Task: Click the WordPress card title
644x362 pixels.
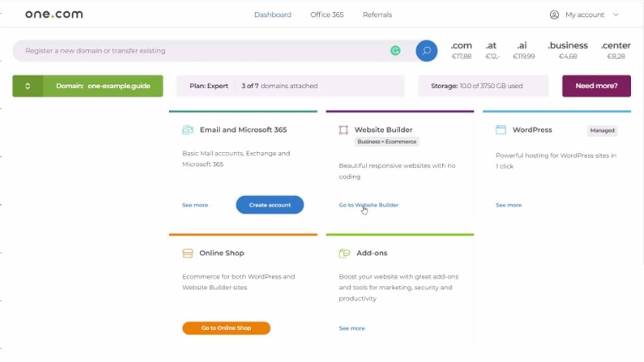Action: [532, 130]
